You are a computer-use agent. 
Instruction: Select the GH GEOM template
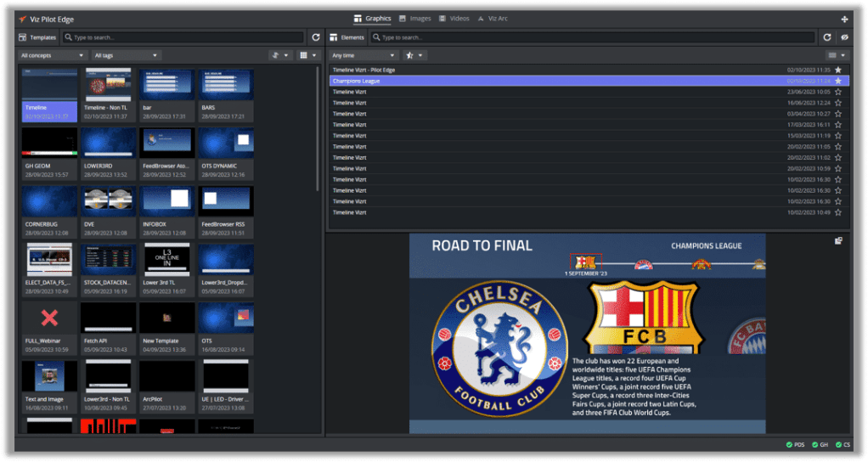(49, 153)
